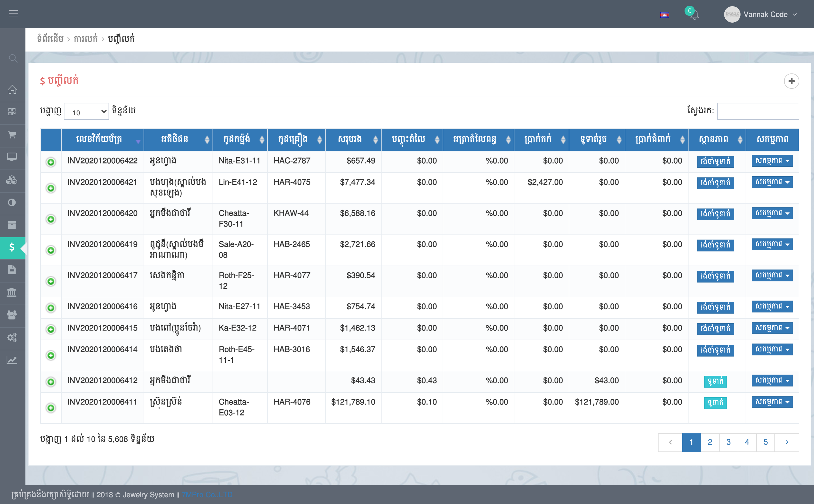This screenshot has width=814, height=504.
Task: Expand row details for INV2020120006422
Action: 51,162
